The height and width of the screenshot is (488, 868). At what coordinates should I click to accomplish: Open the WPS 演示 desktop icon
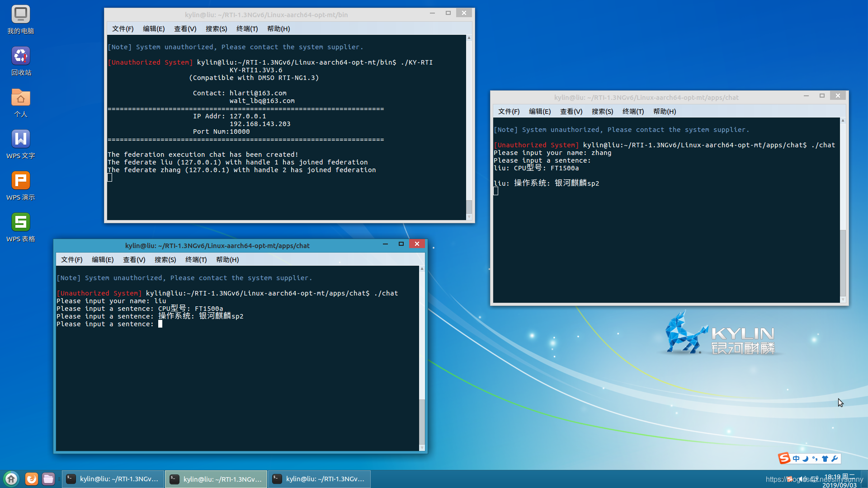pyautogui.click(x=21, y=181)
